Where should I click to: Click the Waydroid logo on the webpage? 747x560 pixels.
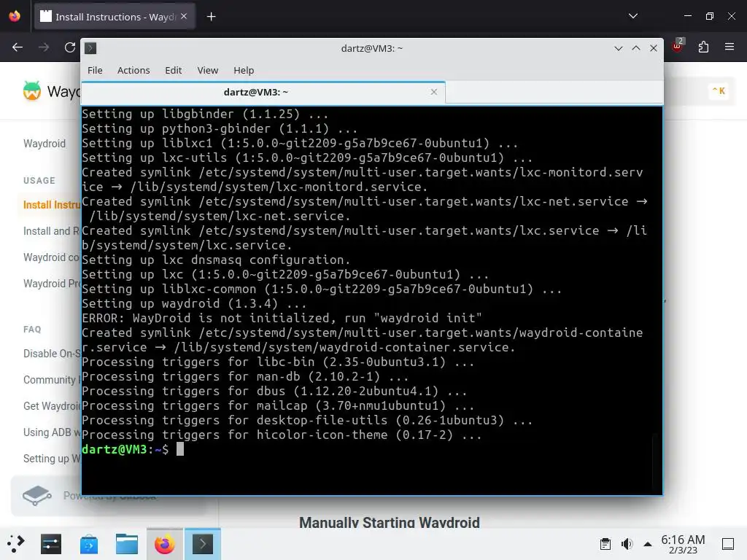[32, 90]
